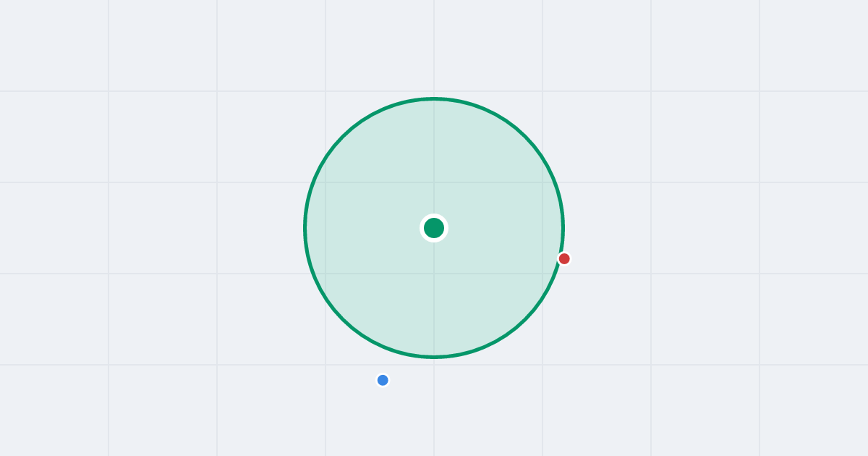Select the blue point marker
Image resolution: width=868 pixels, height=456 pixels.
(383, 380)
